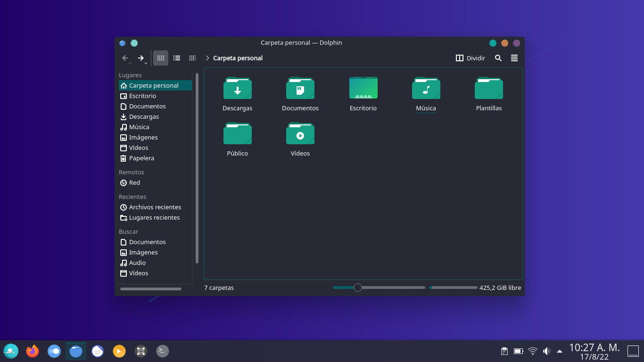Open Vídeos under Lugares
Viewport: 644px width, 362px height.
(155, 148)
